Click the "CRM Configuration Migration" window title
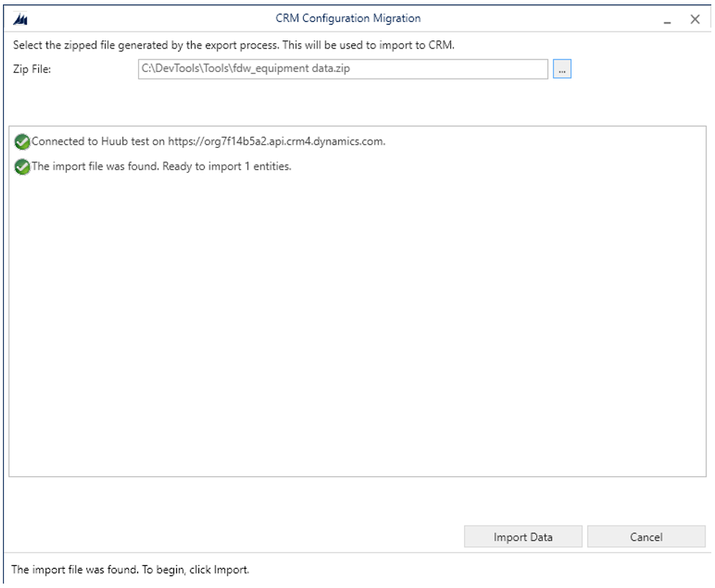 click(x=348, y=18)
